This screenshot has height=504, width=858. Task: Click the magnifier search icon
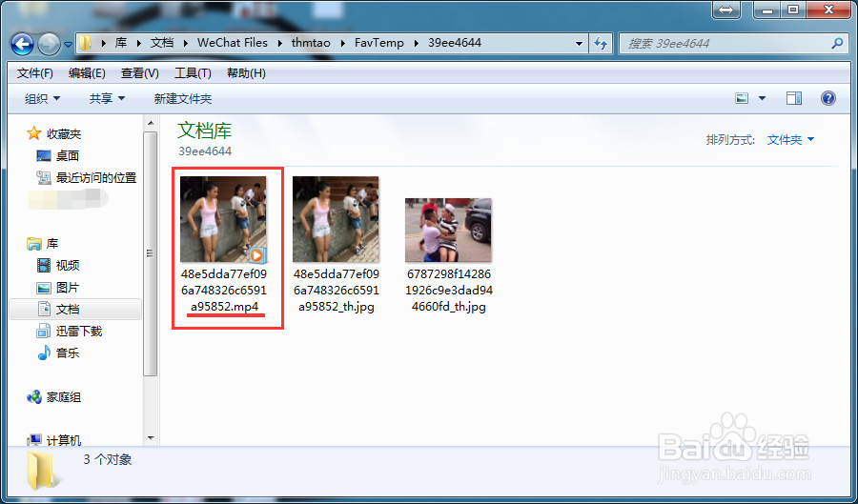tap(837, 43)
